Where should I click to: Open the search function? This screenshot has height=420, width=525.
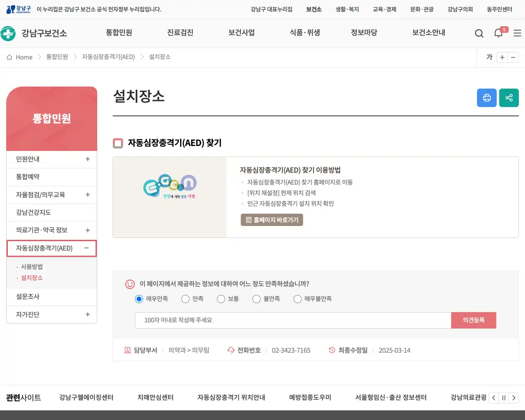[x=479, y=33]
